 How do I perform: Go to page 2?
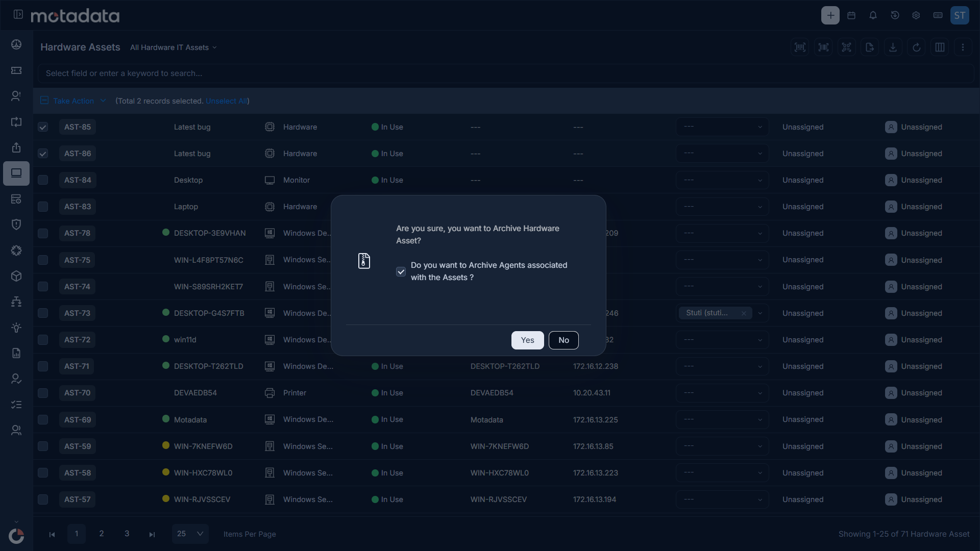(x=102, y=534)
